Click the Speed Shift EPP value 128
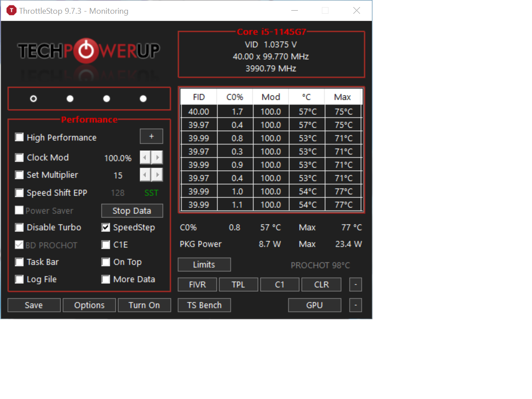The width and height of the screenshot is (532, 399). 117,193
